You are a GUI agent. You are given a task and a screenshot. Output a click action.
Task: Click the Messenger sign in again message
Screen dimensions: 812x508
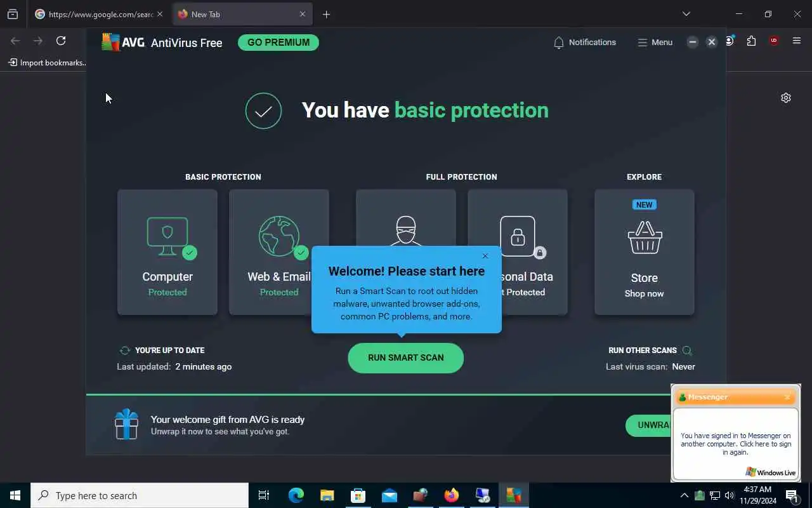736,444
